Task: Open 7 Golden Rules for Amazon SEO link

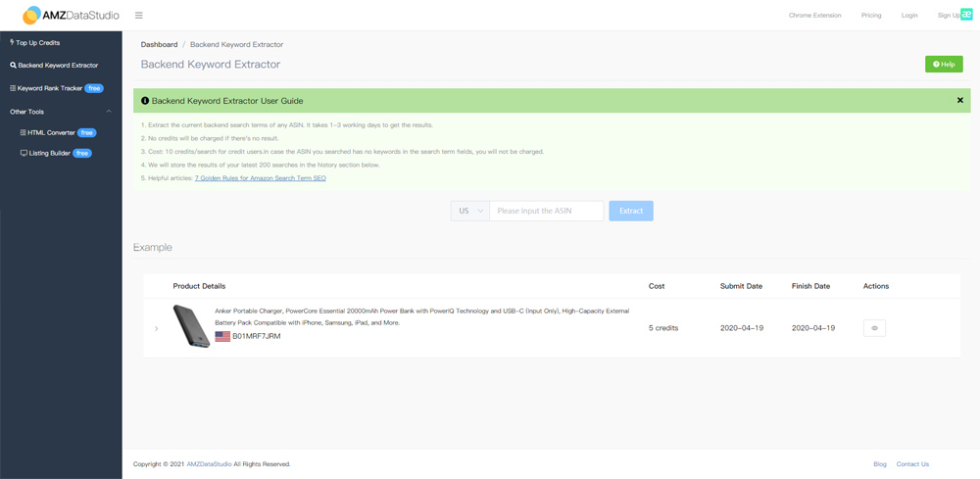Action: coord(260,178)
